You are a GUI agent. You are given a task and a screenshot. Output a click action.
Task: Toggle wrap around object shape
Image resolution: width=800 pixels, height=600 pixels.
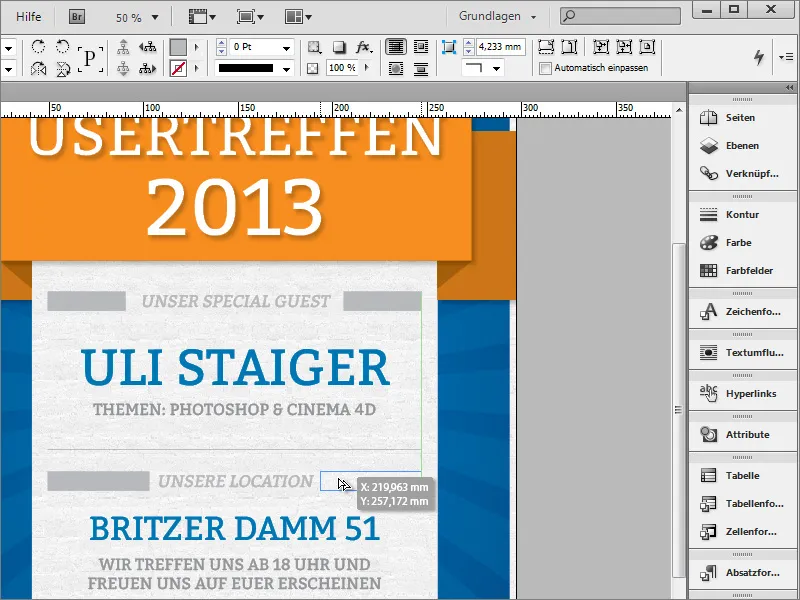coord(396,68)
